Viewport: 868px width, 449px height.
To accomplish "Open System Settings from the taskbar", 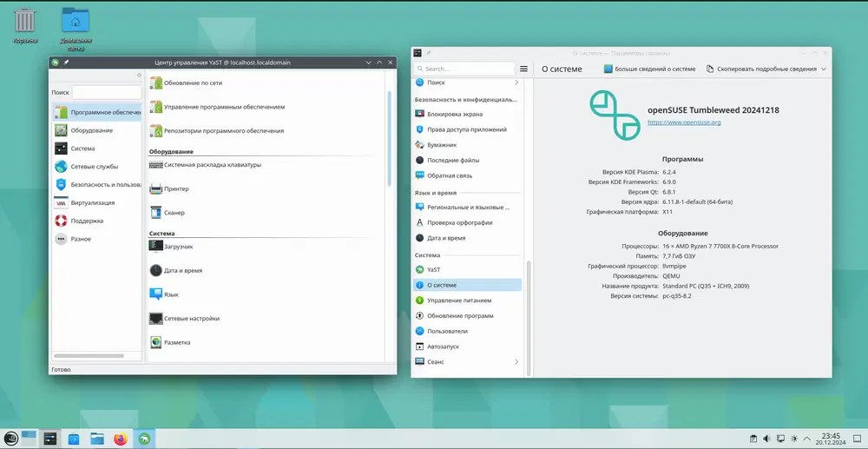I will click(x=50, y=439).
